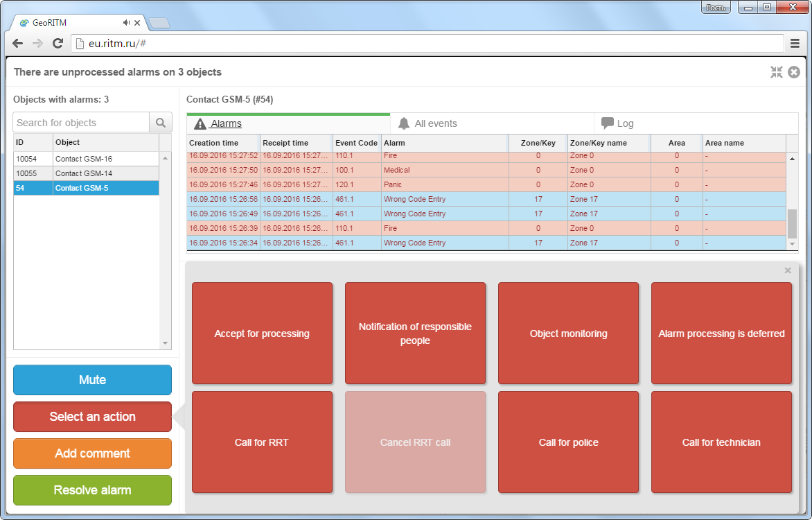812x520 pixels.
Task: Open the Log tab
Action: tap(617, 123)
